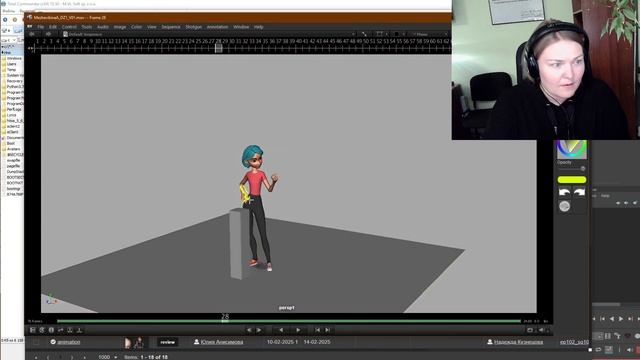Open the Annotation menu
The width and height of the screenshot is (640, 360).
217,27
